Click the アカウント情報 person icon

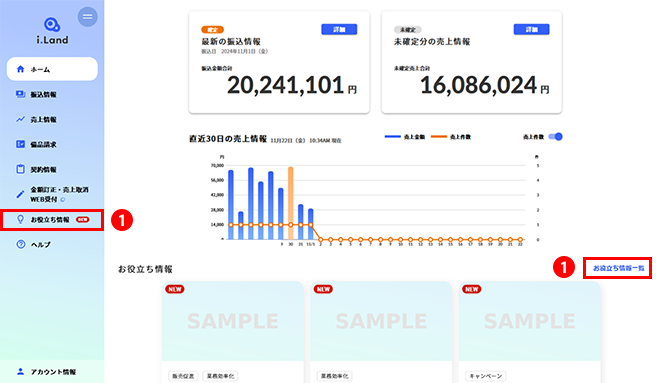(20, 372)
